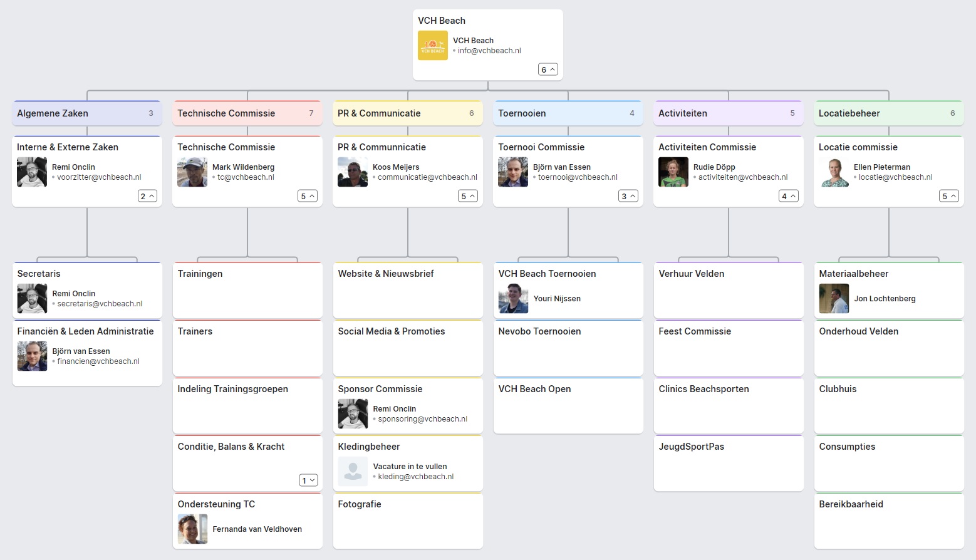Open Björn van Essen's photo in Financiën card
The image size is (976, 560).
point(32,356)
